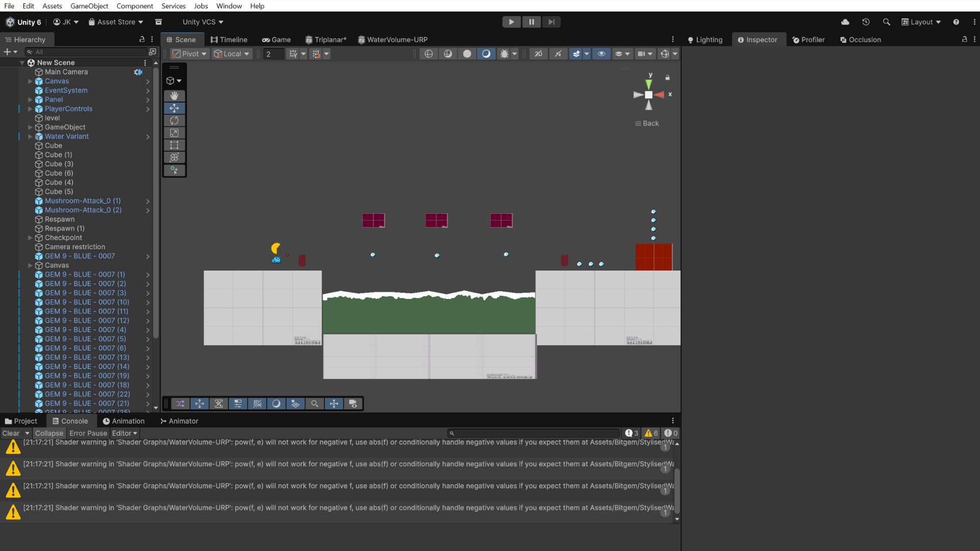Open the Pivot dropdown
Screen dimensions: 980x551
pyautogui.click(x=190, y=54)
